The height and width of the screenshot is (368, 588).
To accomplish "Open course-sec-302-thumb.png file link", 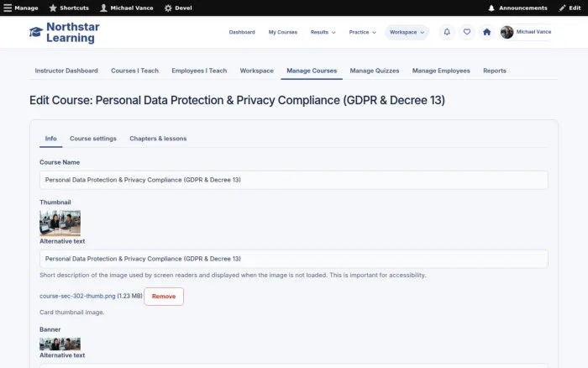I will point(77,296).
